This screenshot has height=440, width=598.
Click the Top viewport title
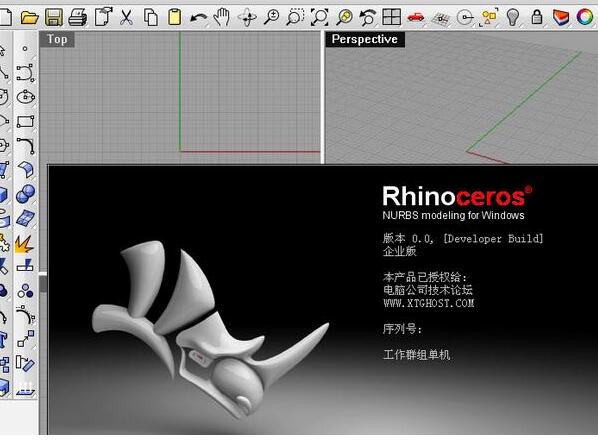(x=57, y=39)
